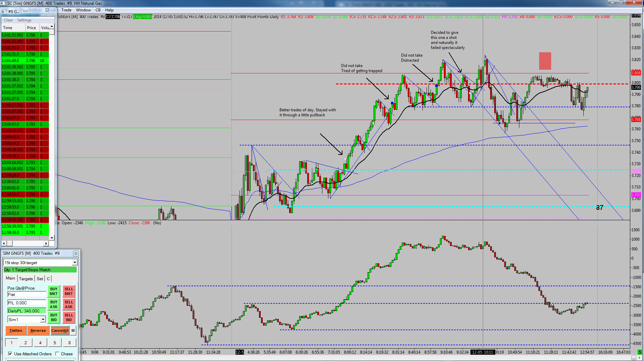The image size is (644, 361).
Task: Select quantity button 5
Action: click(x=55, y=343)
